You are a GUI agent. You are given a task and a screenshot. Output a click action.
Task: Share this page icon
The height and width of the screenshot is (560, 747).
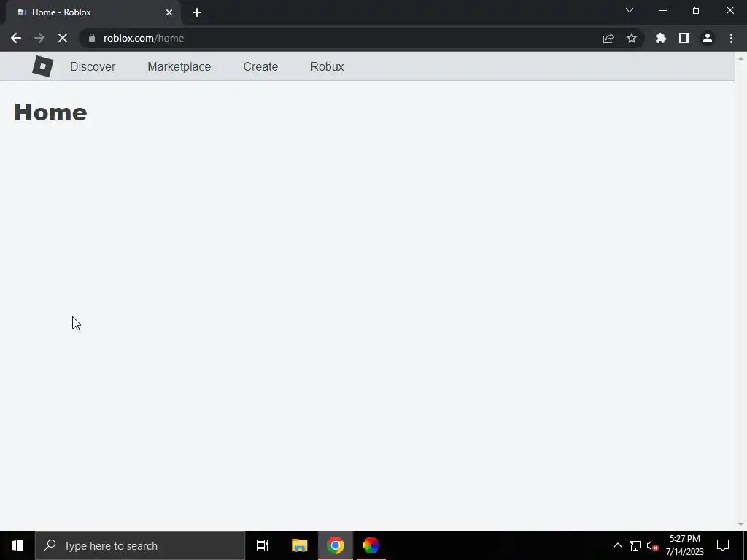click(608, 38)
